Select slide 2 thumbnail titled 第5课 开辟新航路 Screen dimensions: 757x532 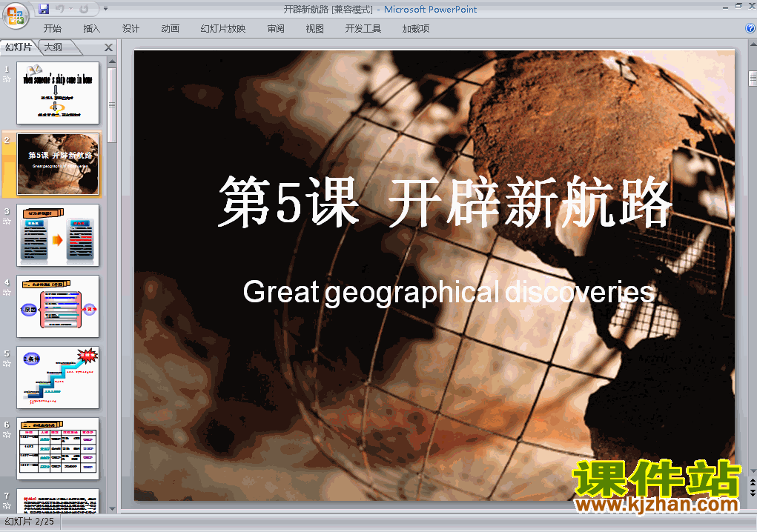[58, 164]
